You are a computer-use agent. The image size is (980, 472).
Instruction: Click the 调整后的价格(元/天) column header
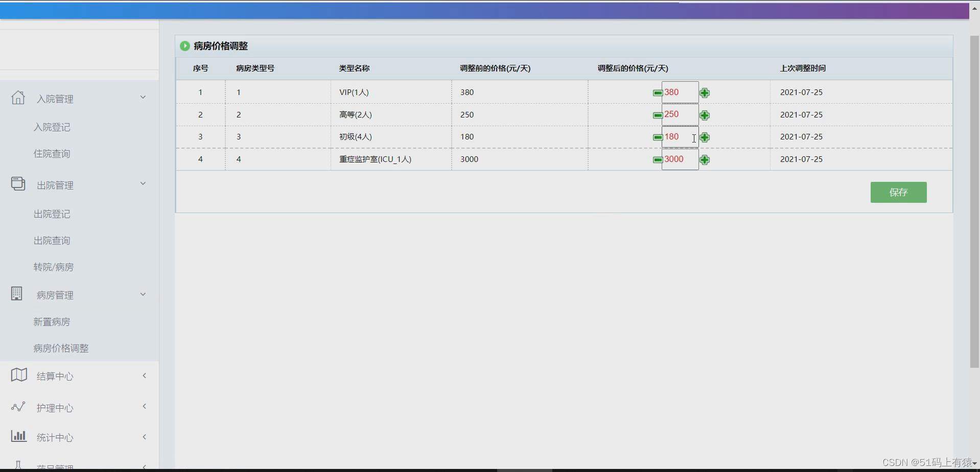[x=633, y=68]
